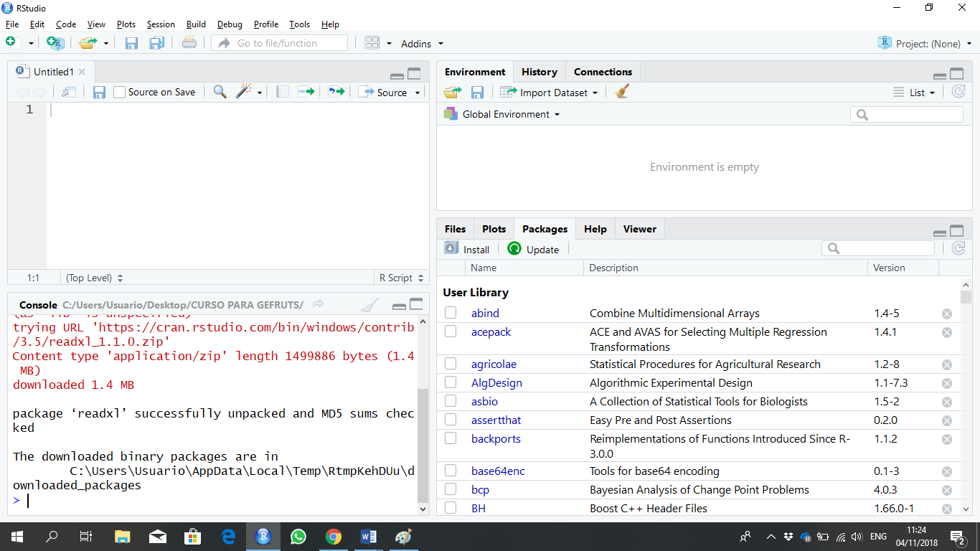Image resolution: width=980 pixels, height=551 pixels.
Task: Click the Packages search field
Action: click(878, 248)
